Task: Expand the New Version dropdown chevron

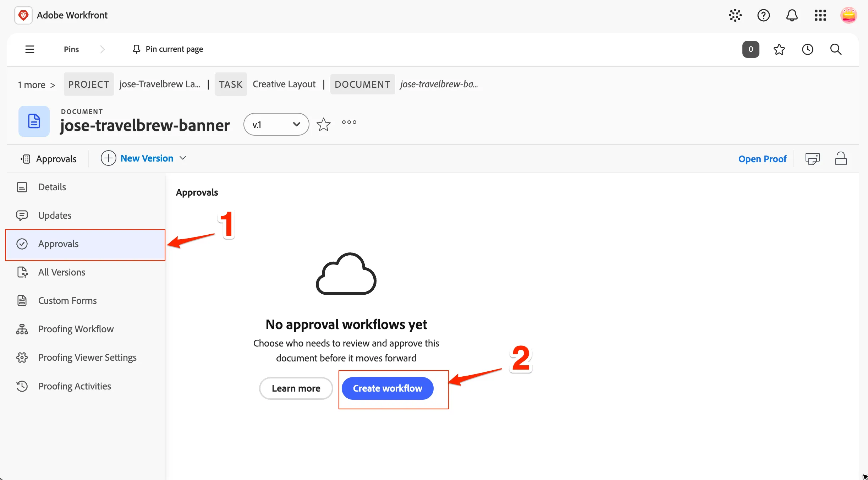Action: click(183, 158)
